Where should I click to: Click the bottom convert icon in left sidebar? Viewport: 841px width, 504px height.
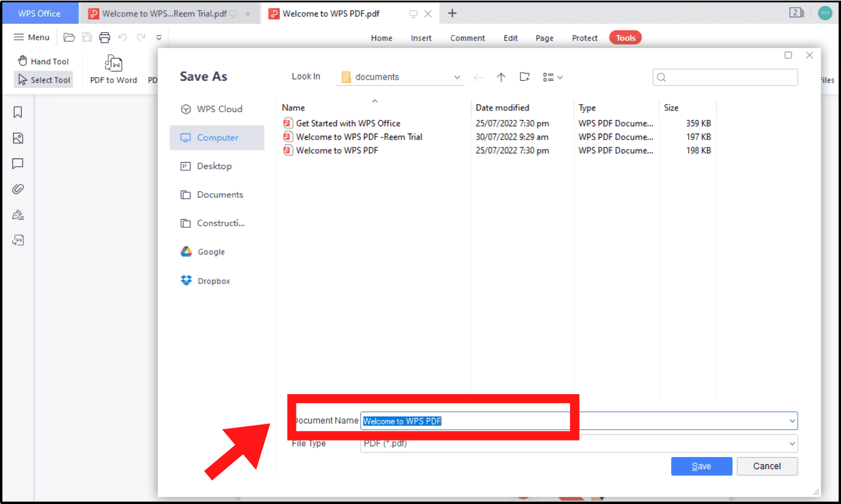tap(18, 240)
